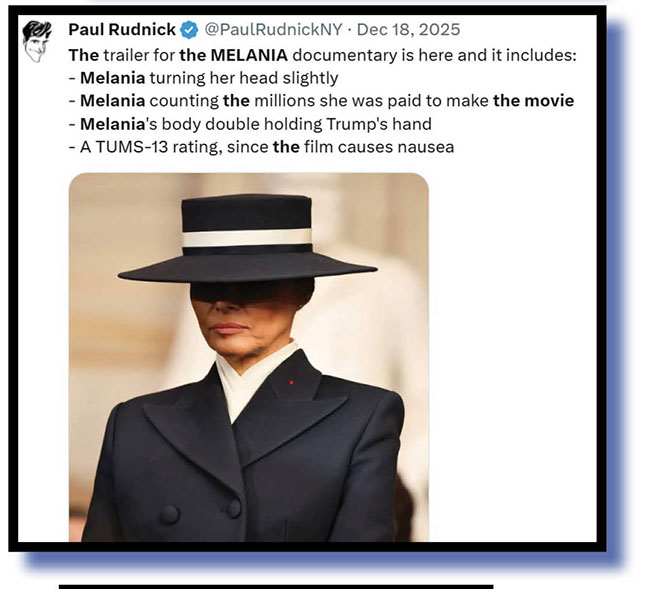This screenshot has height=589, width=652.
Task: Click the word "millions" in the tweet
Action: point(284,101)
